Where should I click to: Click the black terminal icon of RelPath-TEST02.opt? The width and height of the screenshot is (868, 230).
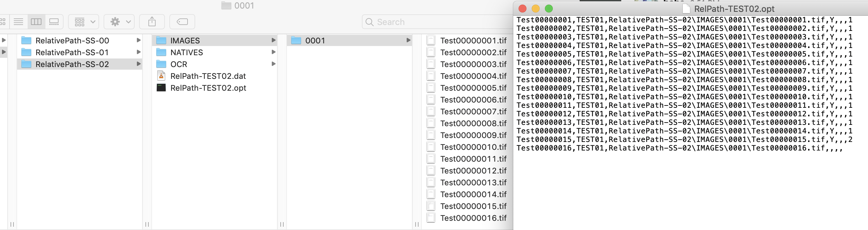coord(162,88)
